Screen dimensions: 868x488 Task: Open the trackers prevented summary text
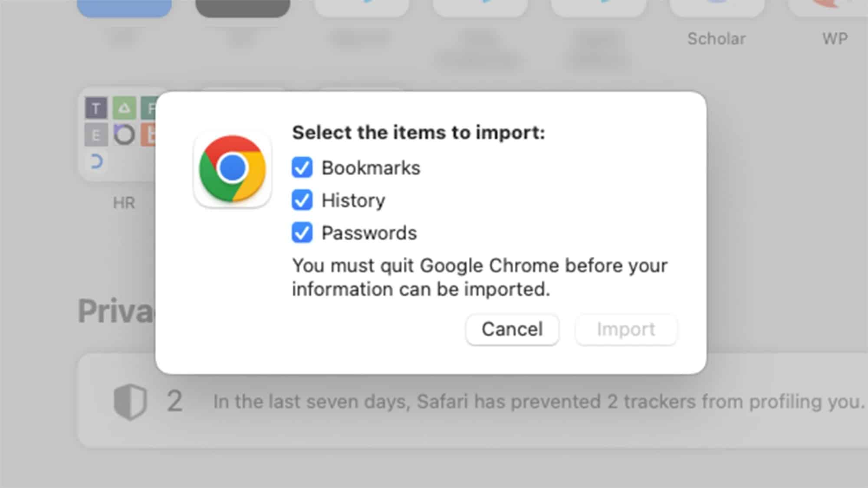click(537, 402)
